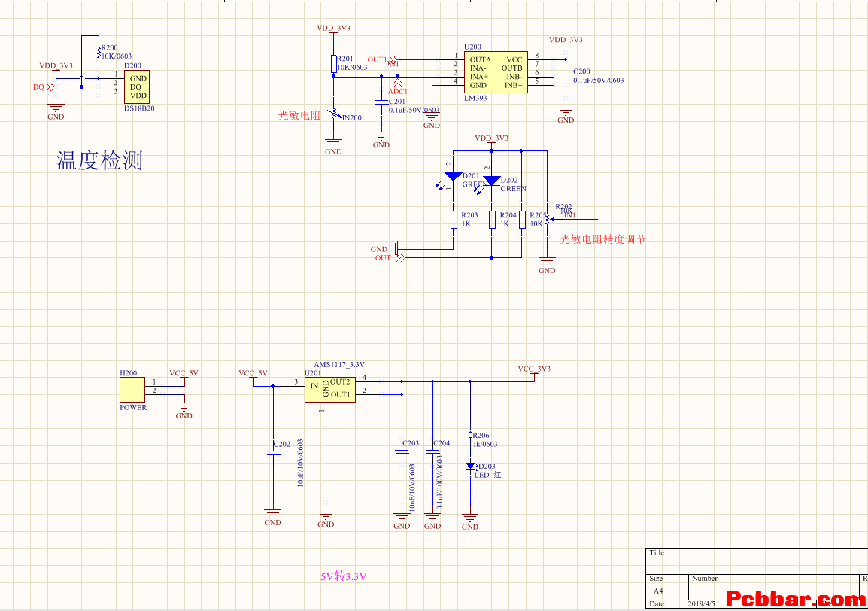The width and height of the screenshot is (868, 611).
Task: Select the R204 1K resistor symbol
Action: 492,220
